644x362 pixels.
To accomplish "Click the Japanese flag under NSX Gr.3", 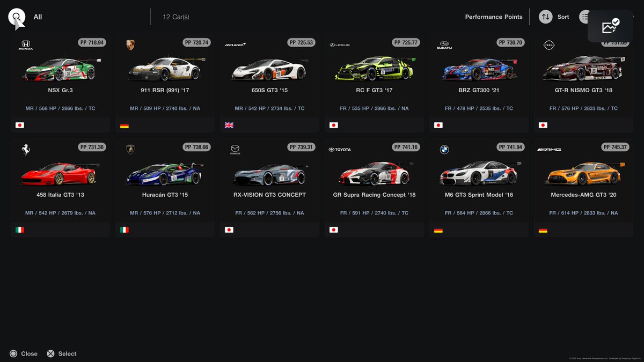I will (x=20, y=124).
